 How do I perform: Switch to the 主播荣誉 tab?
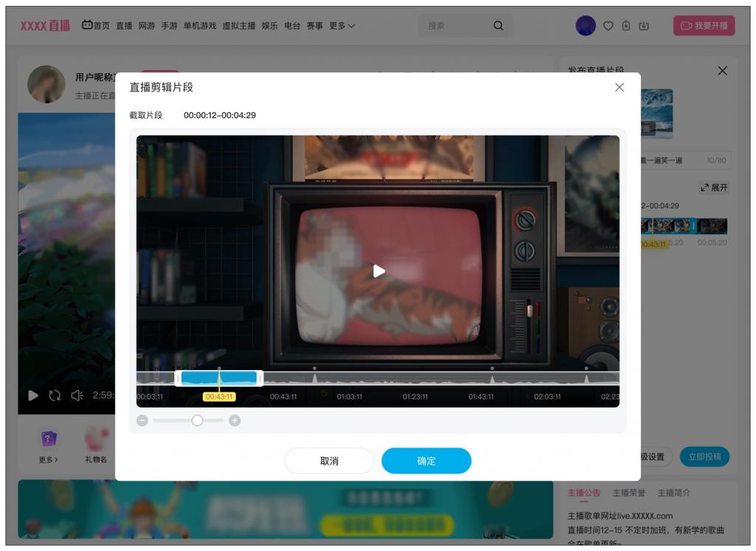tap(630, 493)
